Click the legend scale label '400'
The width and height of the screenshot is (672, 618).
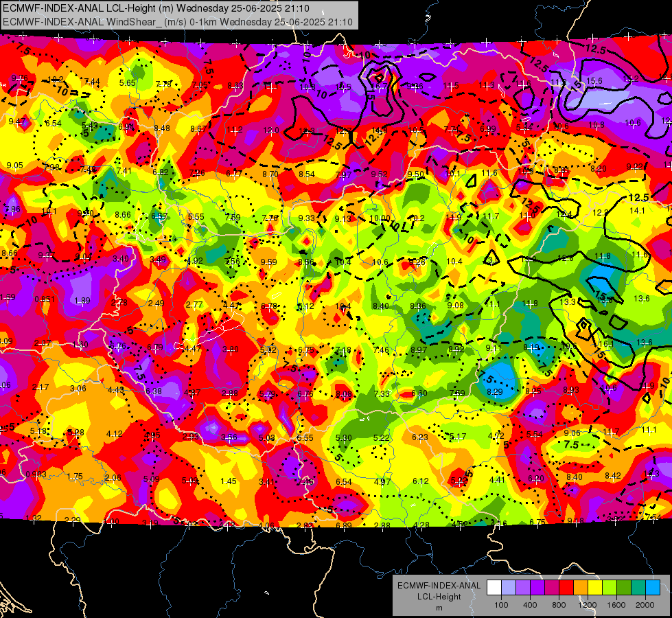click(530, 605)
